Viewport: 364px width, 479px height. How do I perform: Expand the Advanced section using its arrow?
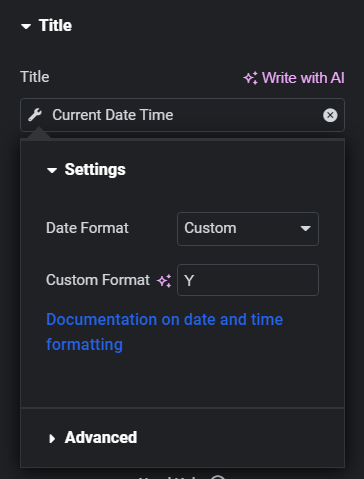[x=52, y=438]
